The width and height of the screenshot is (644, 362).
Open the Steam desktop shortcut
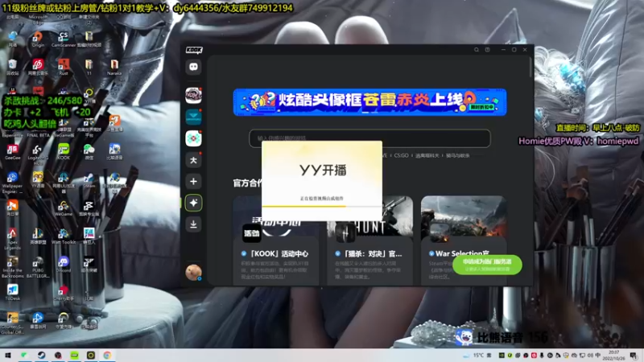(89, 179)
